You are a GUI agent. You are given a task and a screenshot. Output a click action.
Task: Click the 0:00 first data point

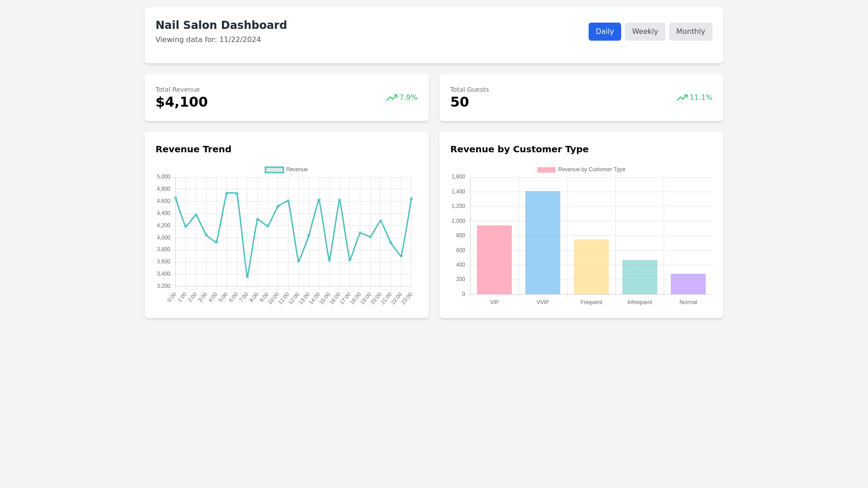(175, 198)
